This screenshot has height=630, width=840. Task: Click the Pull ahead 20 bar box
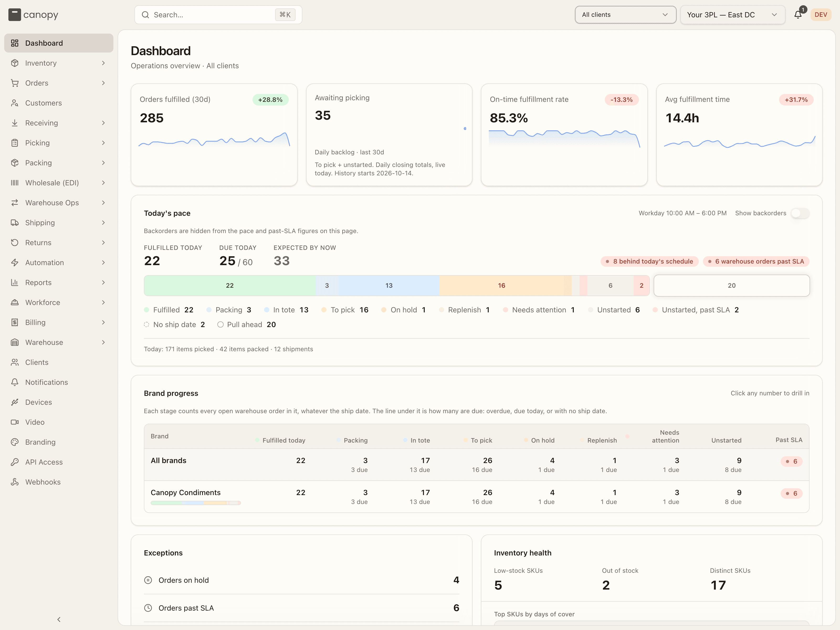[731, 286]
